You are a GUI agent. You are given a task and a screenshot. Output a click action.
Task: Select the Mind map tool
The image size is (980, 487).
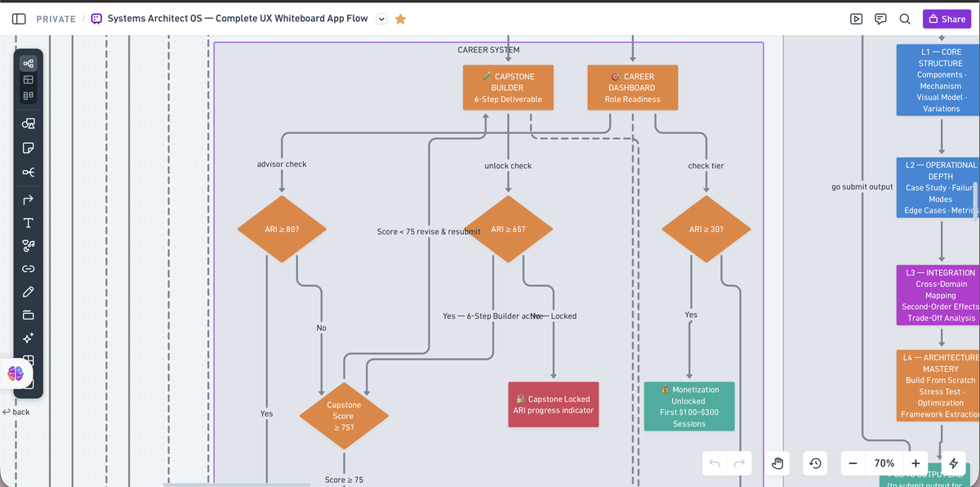(29, 172)
